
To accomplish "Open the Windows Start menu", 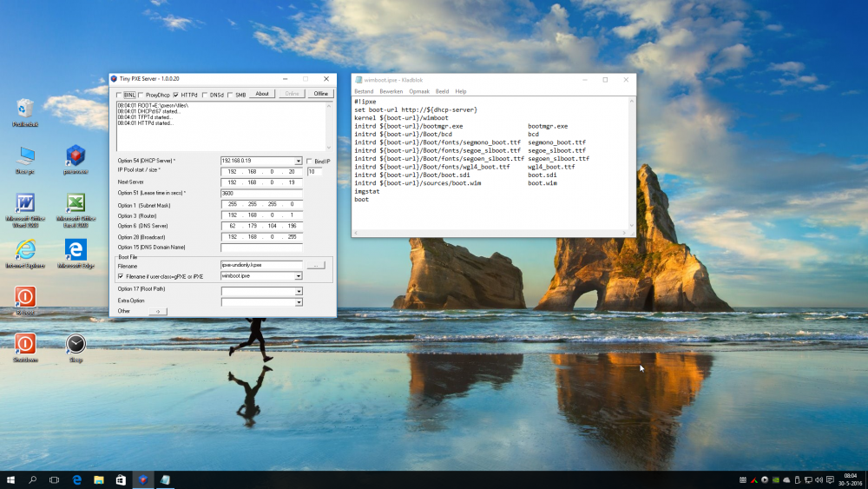I will (x=10, y=479).
